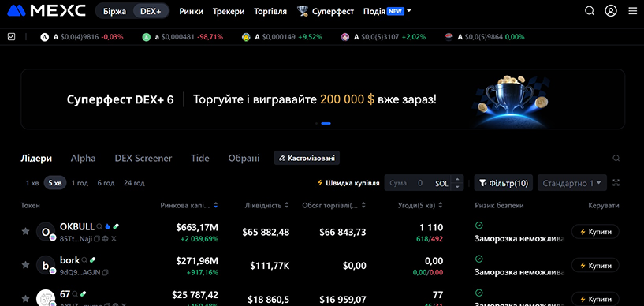
Task: Open the Суперфест trophy menu item
Action: click(x=326, y=12)
